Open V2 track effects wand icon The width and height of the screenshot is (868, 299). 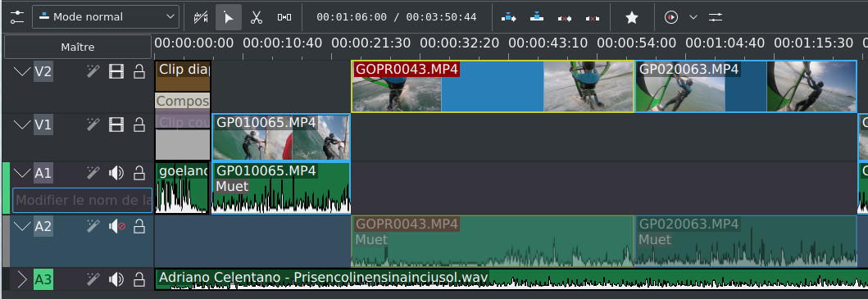click(93, 71)
